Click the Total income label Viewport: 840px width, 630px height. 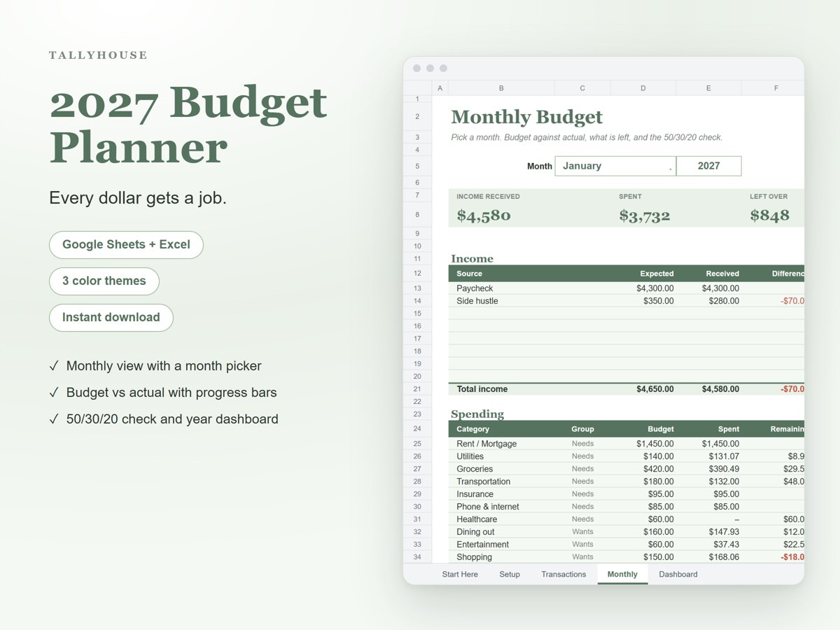click(x=482, y=389)
